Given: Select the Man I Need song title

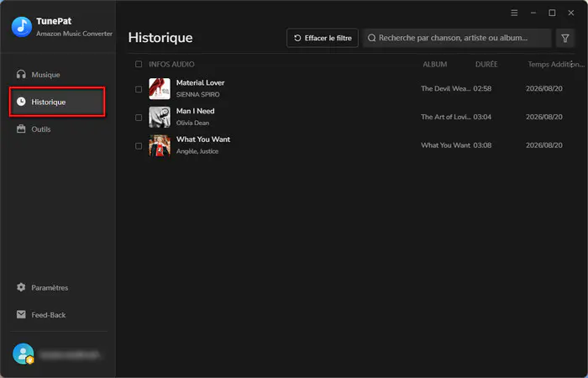Looking at the screenshot, I should tap(196, 111).
